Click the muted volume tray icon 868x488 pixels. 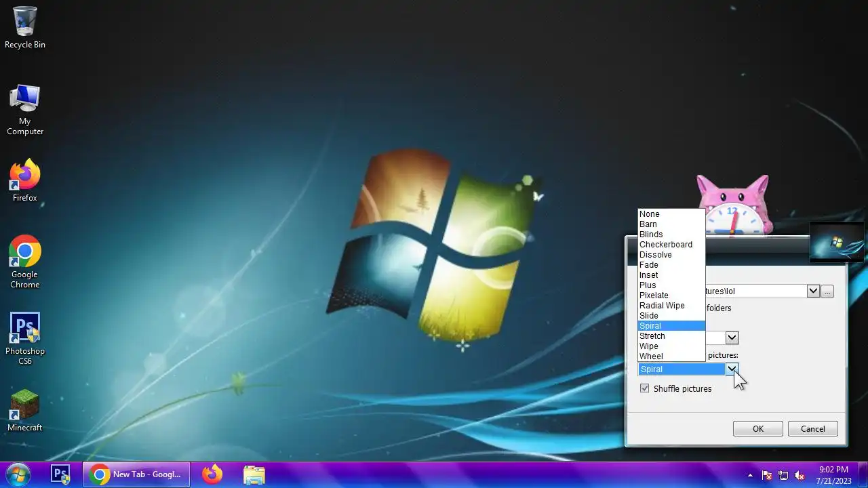point(800,475)
